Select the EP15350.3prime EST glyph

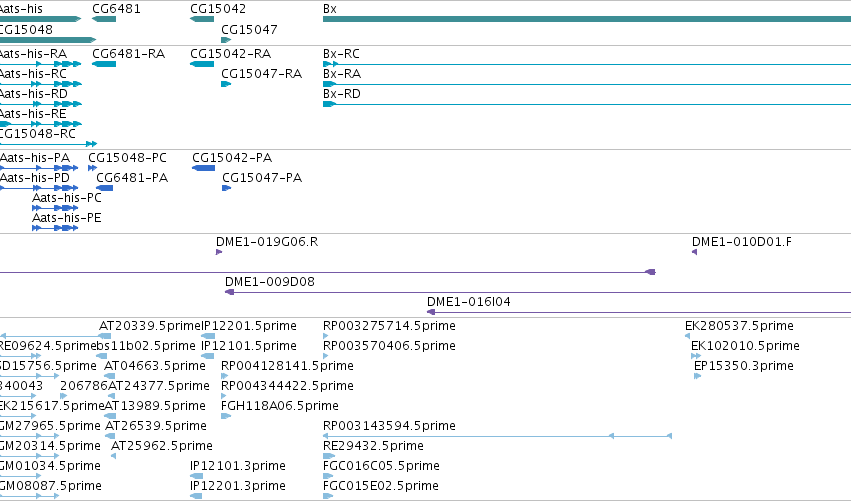pos(697,376)
